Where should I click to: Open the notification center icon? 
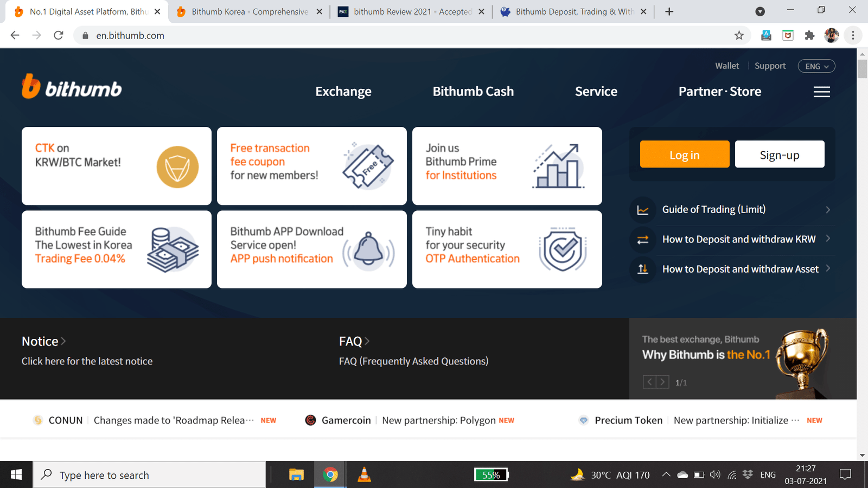[x=845, y=475]
